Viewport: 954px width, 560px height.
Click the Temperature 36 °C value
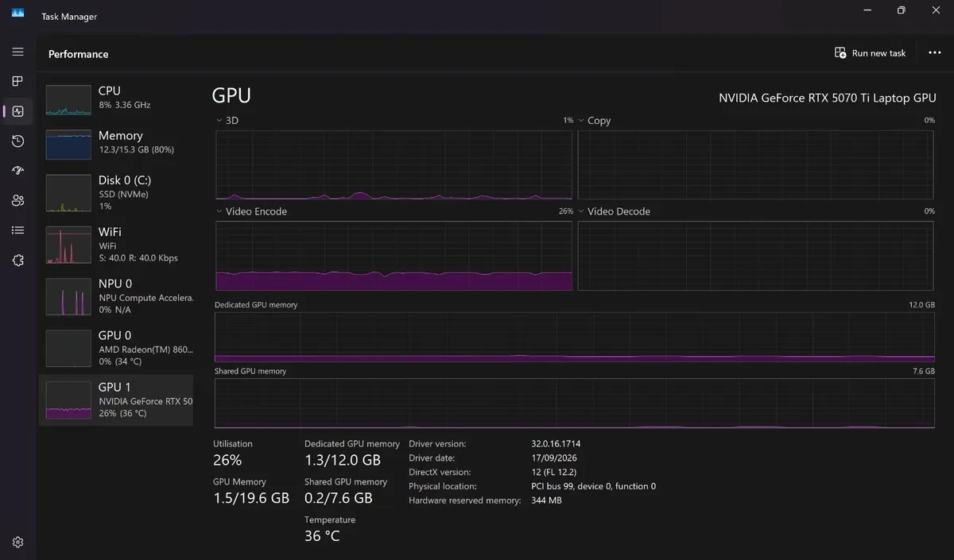pos(322,536)
